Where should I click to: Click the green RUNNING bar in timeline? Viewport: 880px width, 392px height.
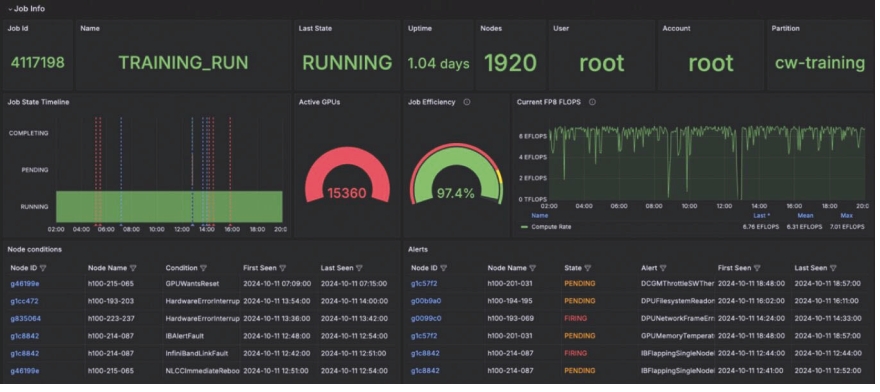[169, 206]
